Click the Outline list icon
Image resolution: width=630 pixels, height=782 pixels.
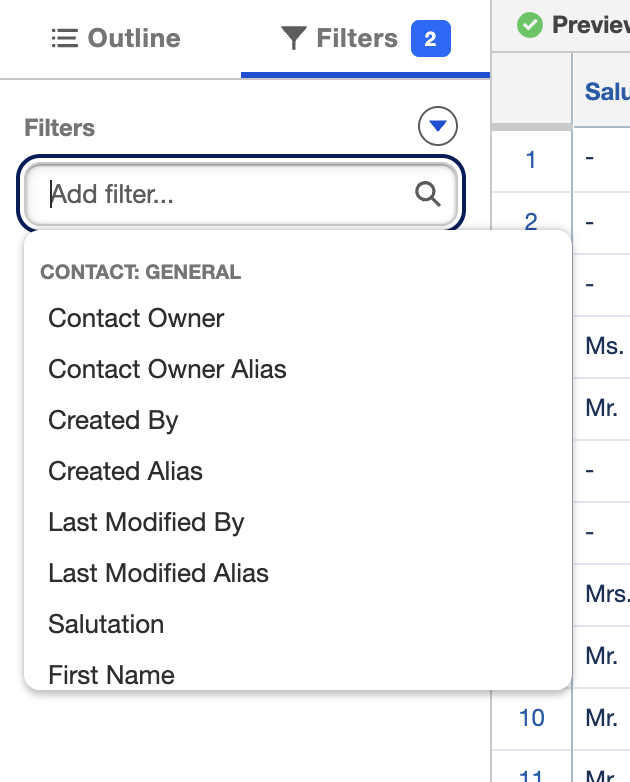coord(65,38)
